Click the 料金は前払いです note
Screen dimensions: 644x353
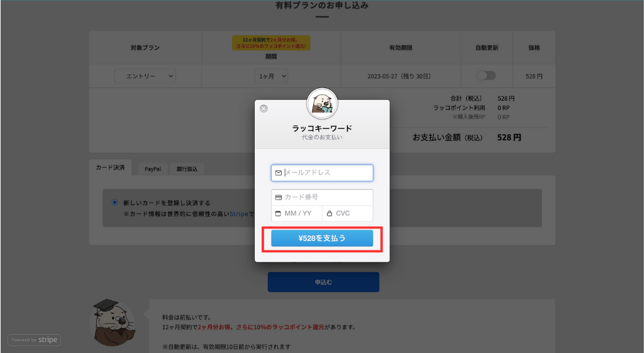point(187,317)
